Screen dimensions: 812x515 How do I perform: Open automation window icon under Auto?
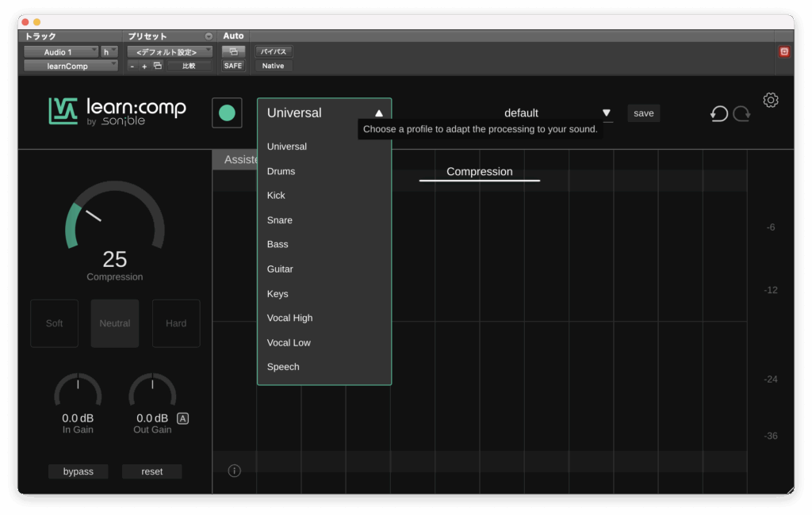click(x=233, y=51)
